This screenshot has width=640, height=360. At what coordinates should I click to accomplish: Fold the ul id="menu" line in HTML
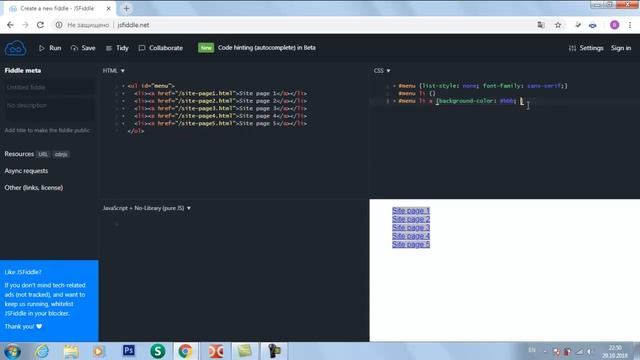tap(123, 86)
